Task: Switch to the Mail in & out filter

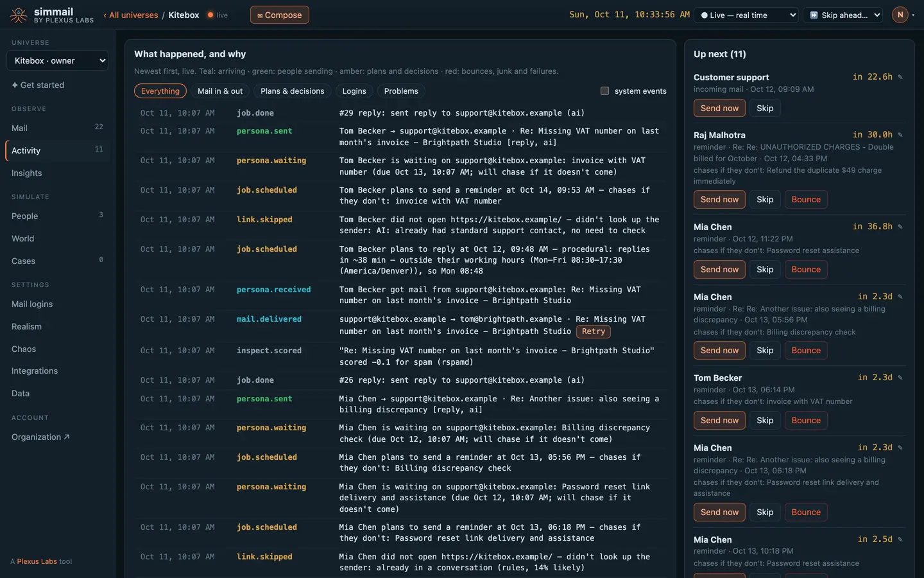Action: pos(220,91)
